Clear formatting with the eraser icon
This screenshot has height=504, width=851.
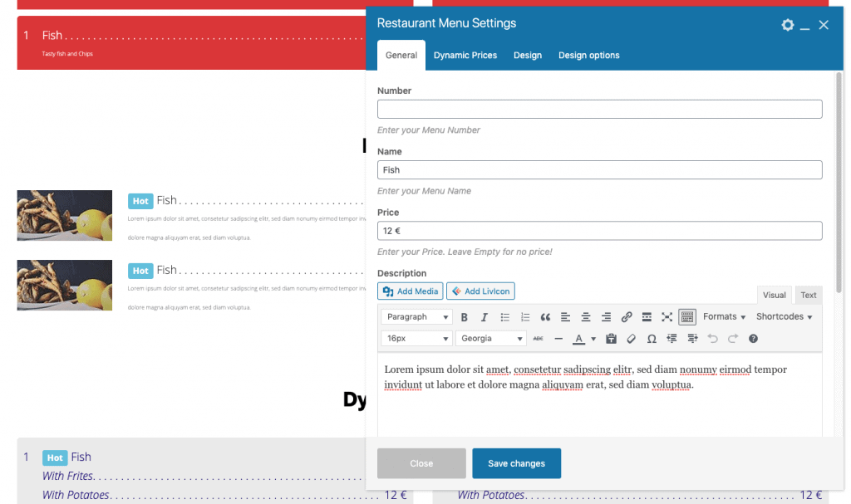coord(630,338)
